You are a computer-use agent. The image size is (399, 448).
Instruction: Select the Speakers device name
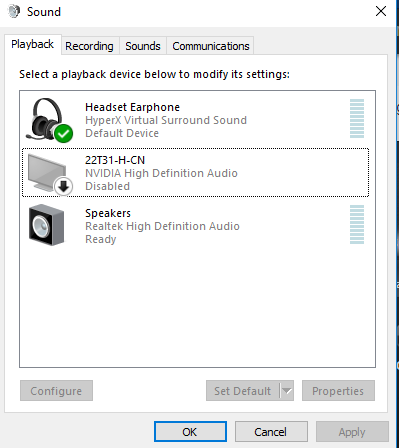pos(108,213)
